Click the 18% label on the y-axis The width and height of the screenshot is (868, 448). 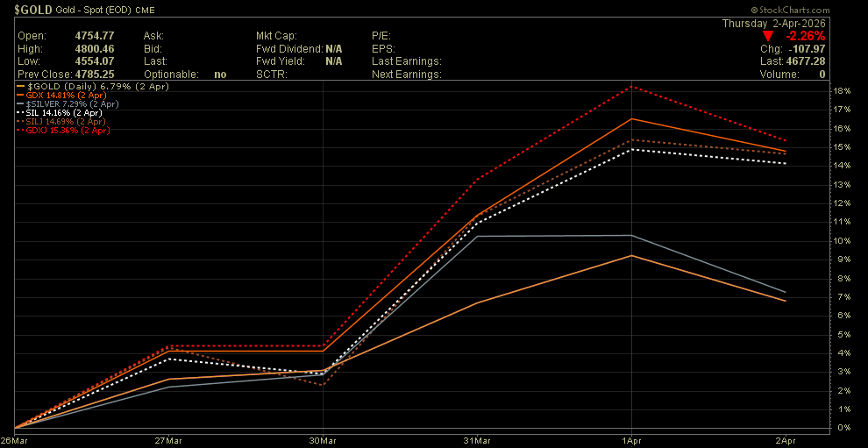pyautogui.click(x=843, y=91)
